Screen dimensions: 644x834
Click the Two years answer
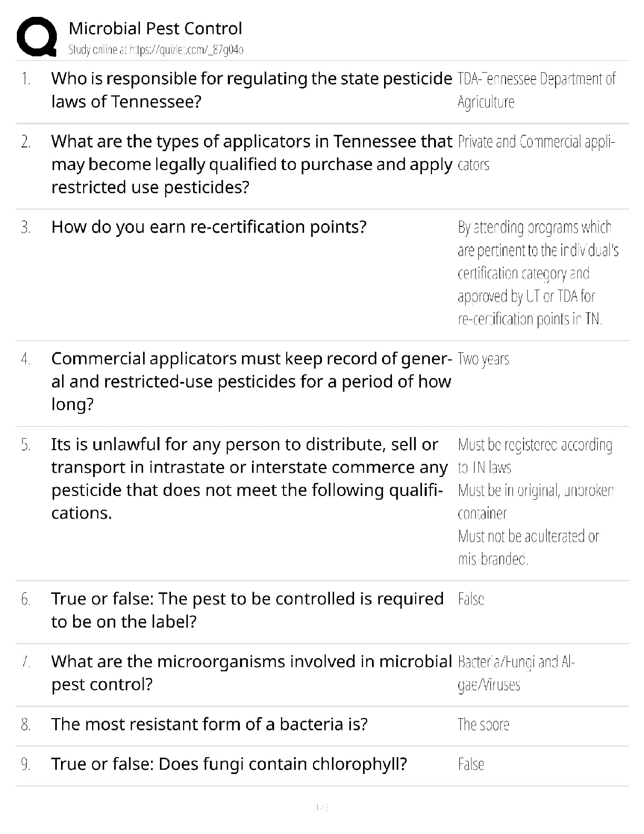point(483,359)
